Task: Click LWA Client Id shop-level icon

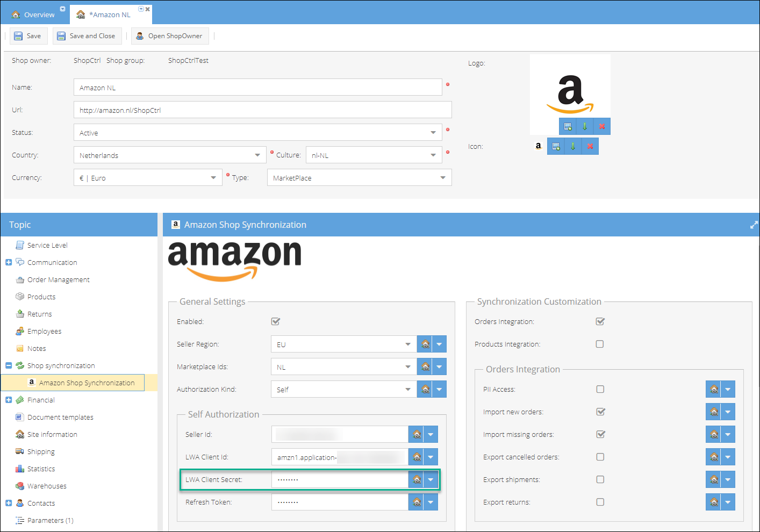Action: tap(417, 457)
